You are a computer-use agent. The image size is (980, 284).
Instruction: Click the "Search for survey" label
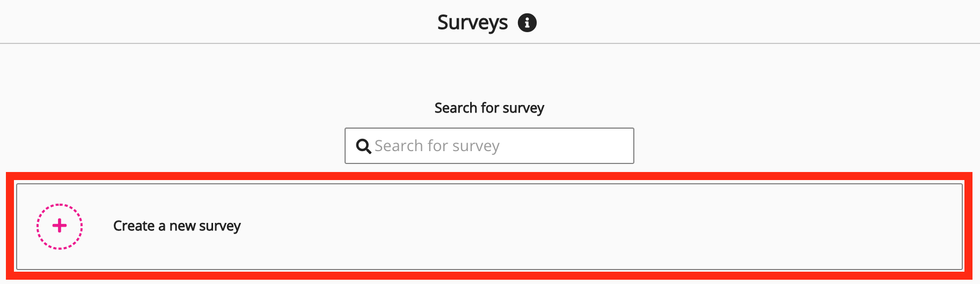pos(489,108)
